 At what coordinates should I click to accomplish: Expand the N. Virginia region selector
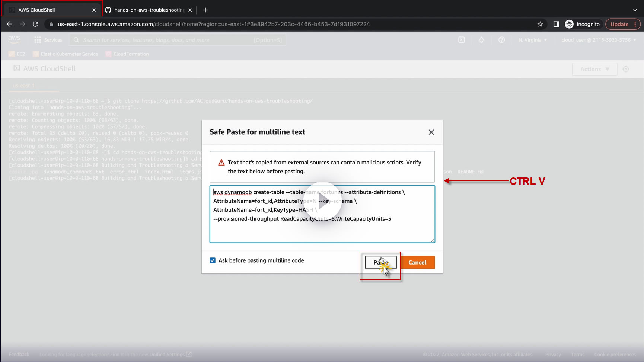tap(533, 40)
